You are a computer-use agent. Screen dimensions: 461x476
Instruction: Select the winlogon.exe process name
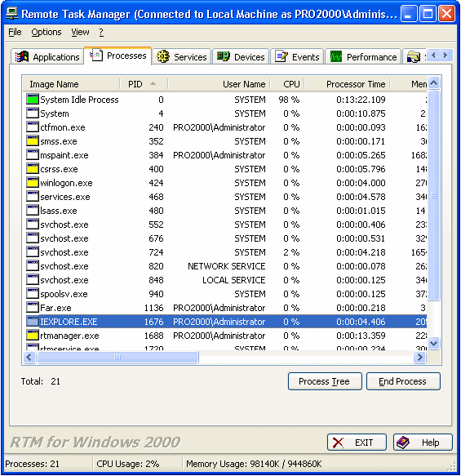tap(66, 183)
